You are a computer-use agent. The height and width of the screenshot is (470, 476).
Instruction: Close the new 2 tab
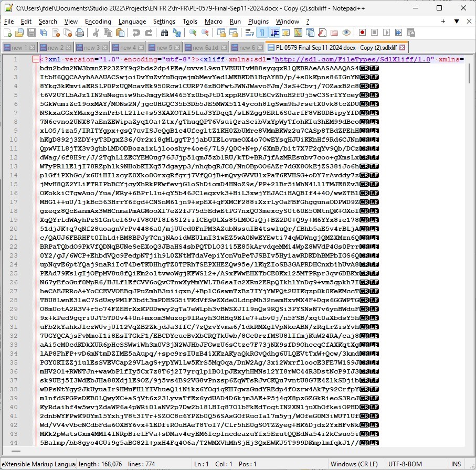(69, 48)
